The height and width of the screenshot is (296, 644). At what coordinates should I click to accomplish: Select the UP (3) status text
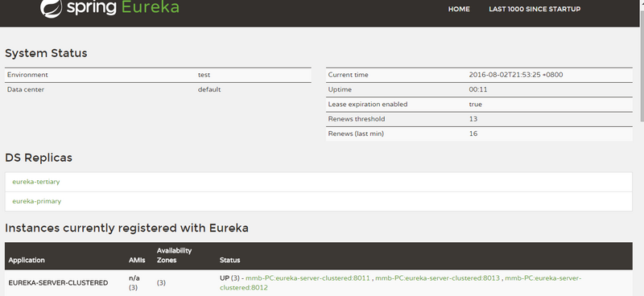pos(229,278)
